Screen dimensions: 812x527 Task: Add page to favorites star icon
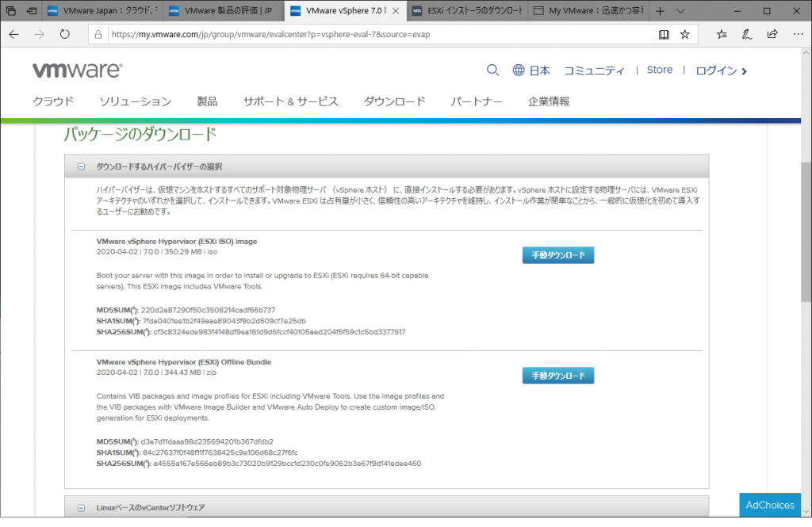[684, 35]
